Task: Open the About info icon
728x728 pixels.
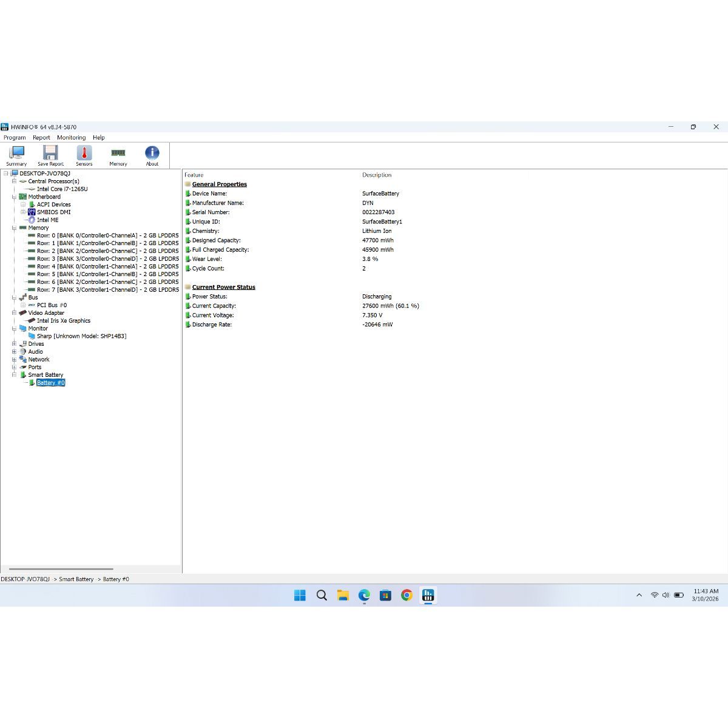Action: coord(152,155)
